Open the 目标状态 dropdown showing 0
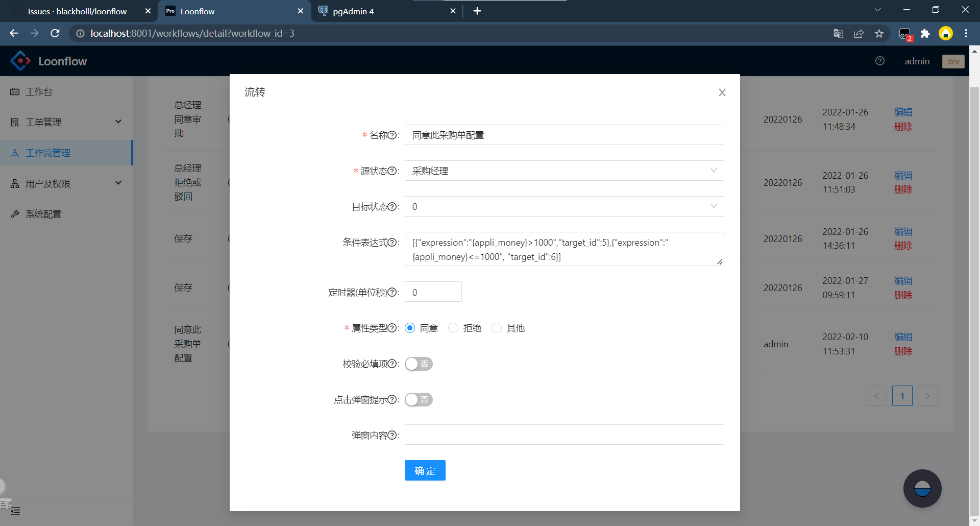Image resolution: width=980 pixels, height=526 pixels. click(x=564, y=207)
